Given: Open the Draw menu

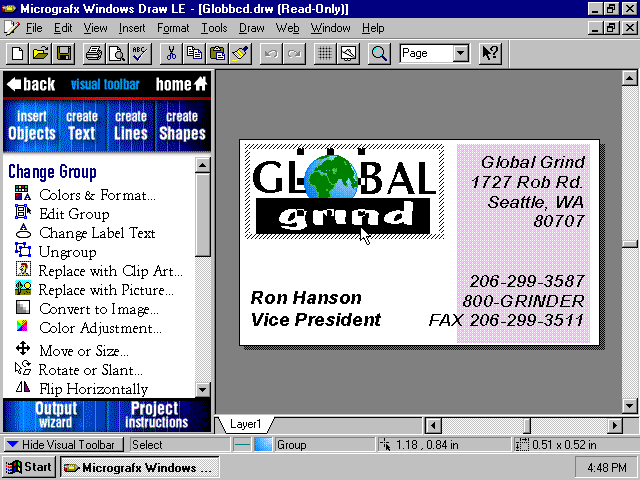Looking at the screenshot, I should click(251, 28).
